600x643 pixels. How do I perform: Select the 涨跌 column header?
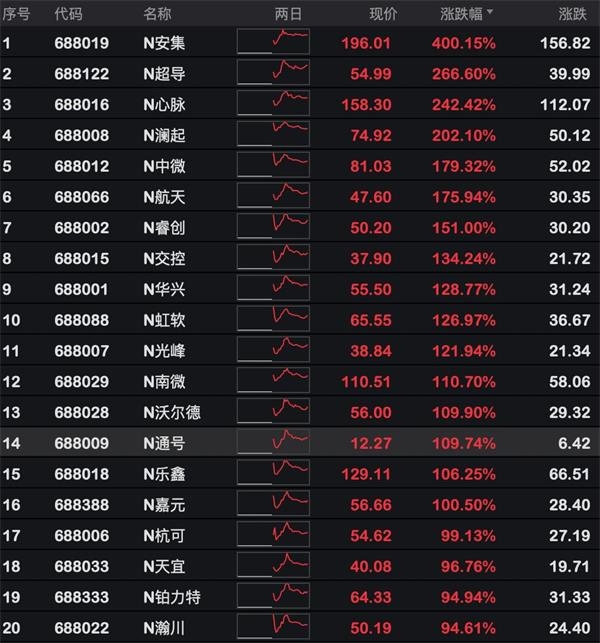coord(573,14)
